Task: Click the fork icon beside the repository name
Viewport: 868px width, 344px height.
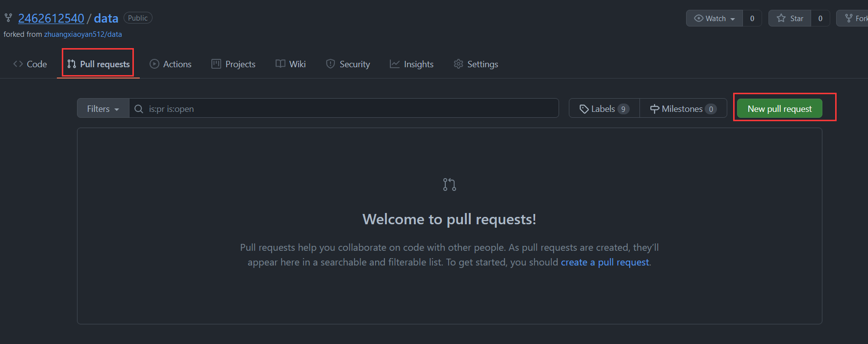Action: point(8,18)
